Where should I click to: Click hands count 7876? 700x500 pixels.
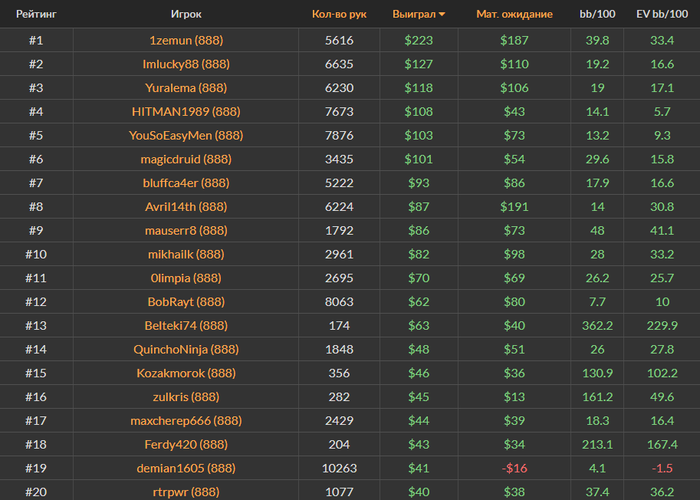tap(339, 135)
